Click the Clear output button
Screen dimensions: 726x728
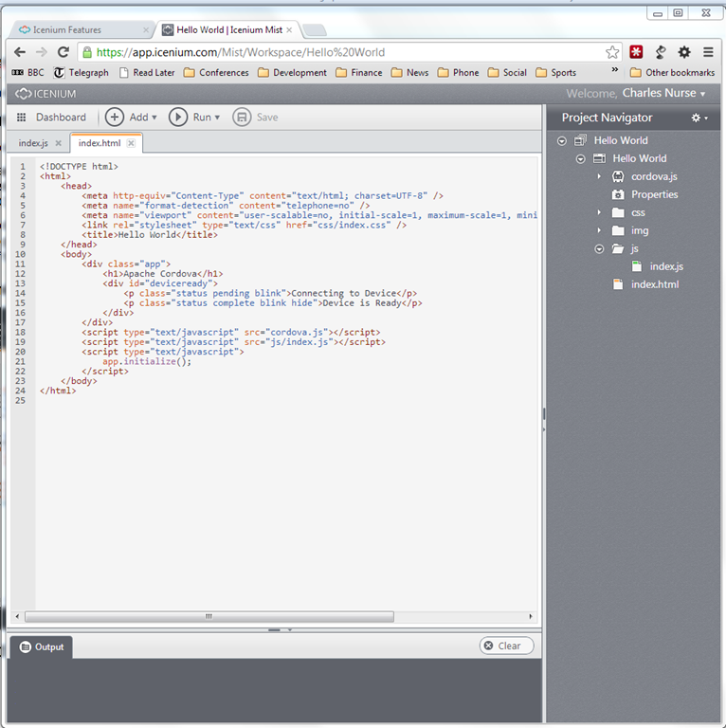tap(506, 646)
